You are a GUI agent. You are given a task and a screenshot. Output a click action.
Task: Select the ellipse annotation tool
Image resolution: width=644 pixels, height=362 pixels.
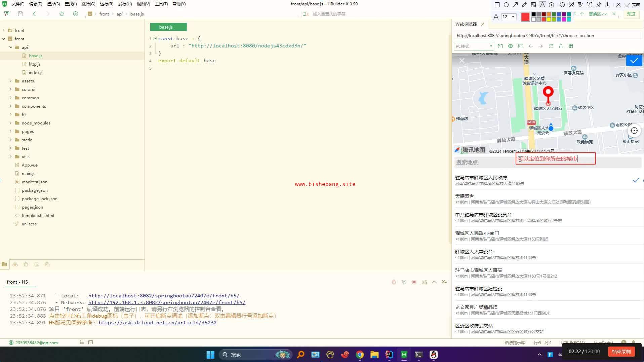tap(506, 5)
